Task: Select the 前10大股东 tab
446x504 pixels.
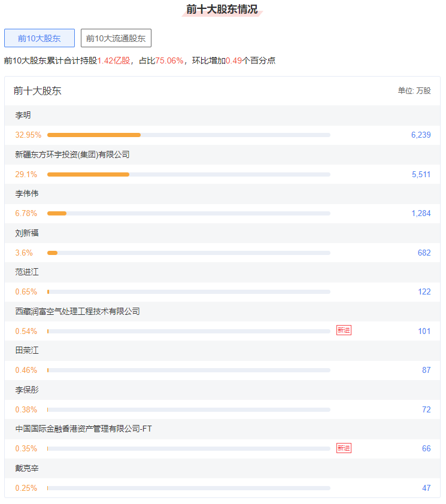Action: click(x=40, y=38)
